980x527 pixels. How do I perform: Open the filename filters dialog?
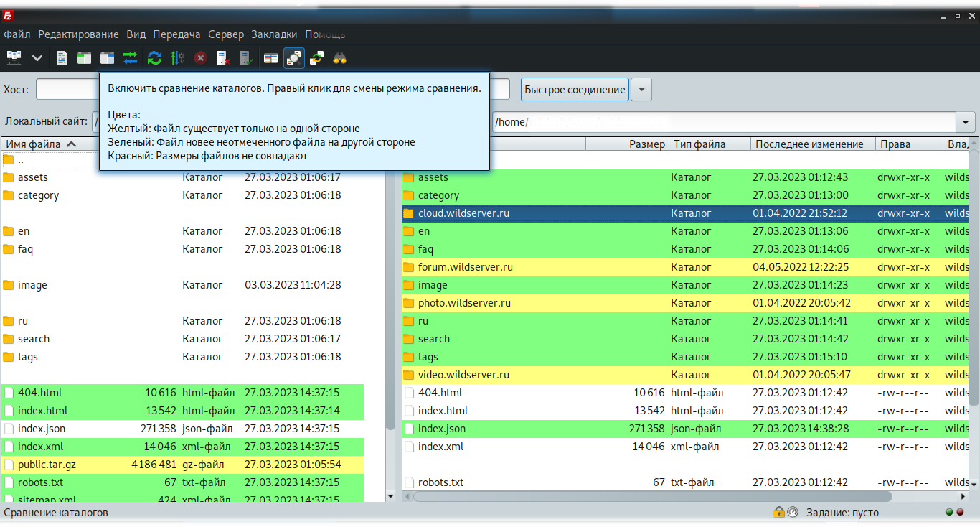point(270,58)
